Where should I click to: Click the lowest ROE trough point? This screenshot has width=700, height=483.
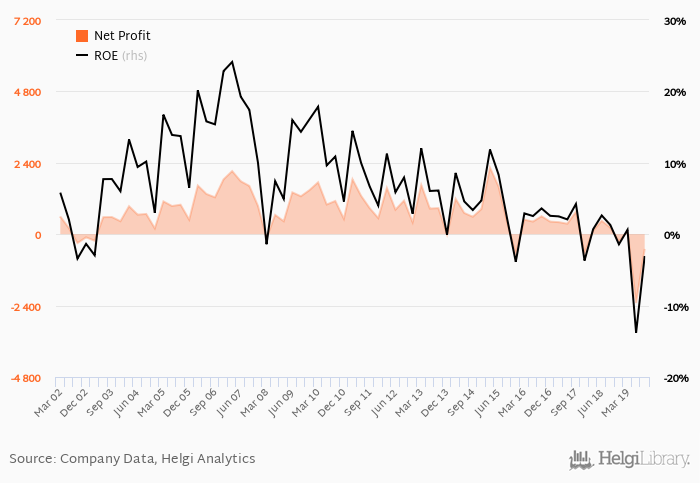(x=636, y=332)
